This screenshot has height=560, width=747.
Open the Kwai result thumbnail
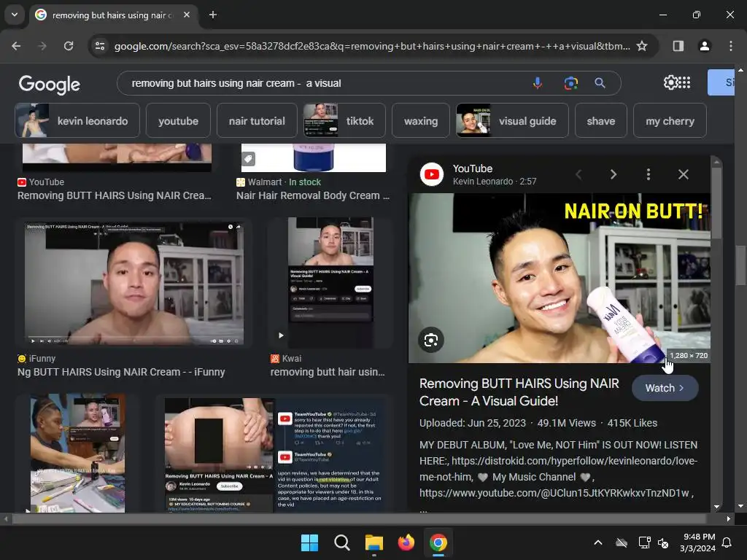(330, 283)
